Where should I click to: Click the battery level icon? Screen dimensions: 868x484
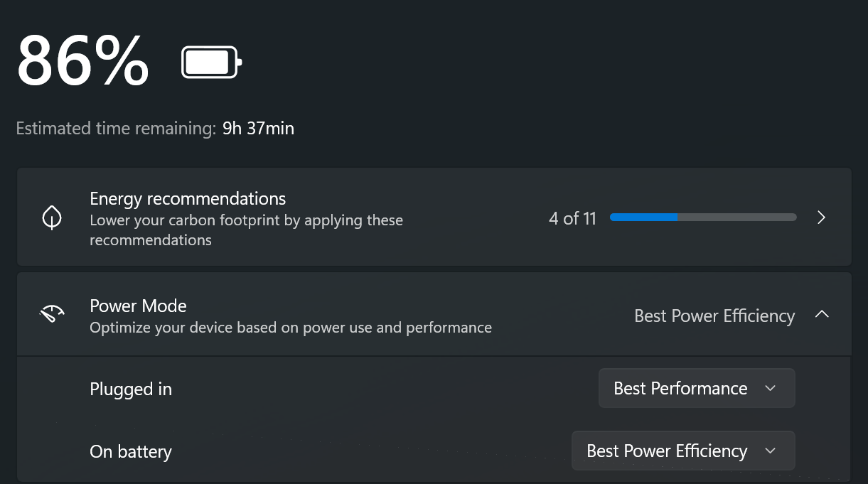point(212,63)
